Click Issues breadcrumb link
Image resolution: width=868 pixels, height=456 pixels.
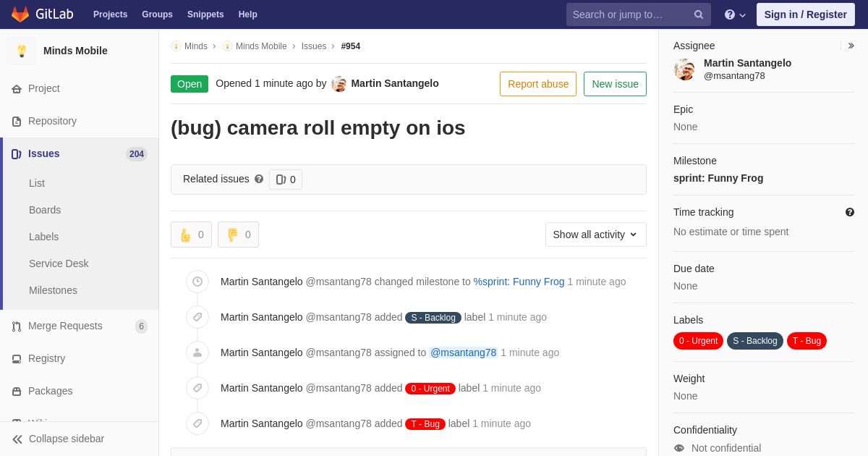coord(314,46)
